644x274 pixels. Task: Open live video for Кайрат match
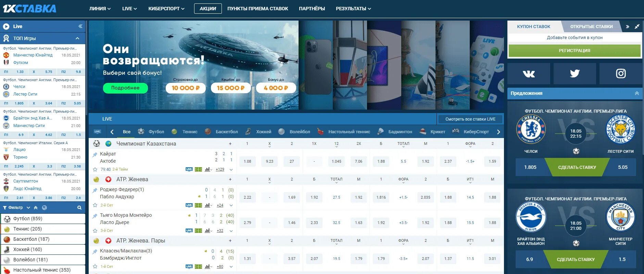pos(189,169)
